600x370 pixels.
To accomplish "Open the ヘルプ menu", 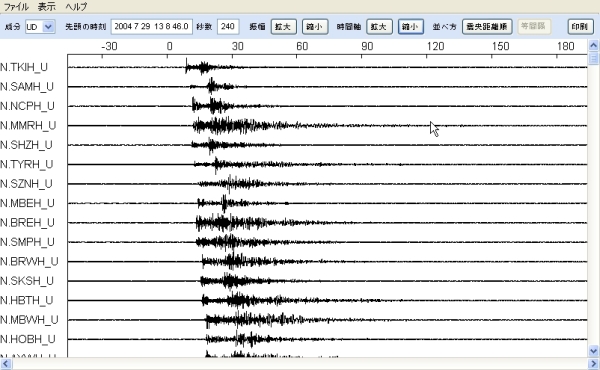I will [x=77, y=7].
